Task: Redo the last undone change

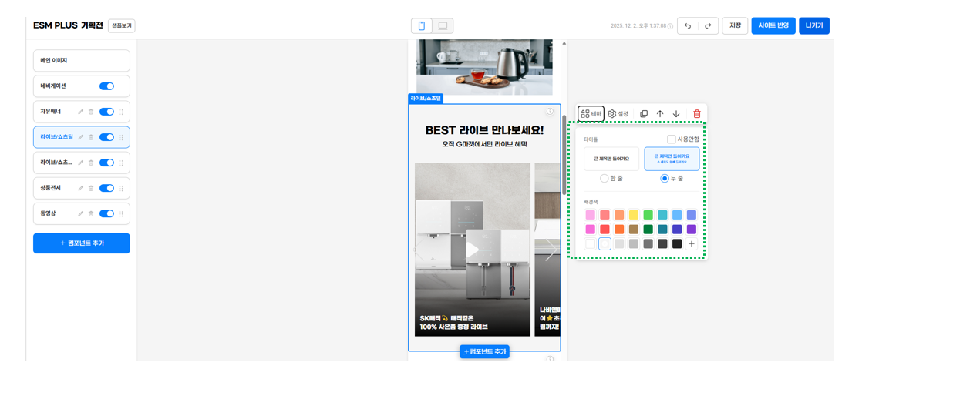Action: [x=708, y=25]
